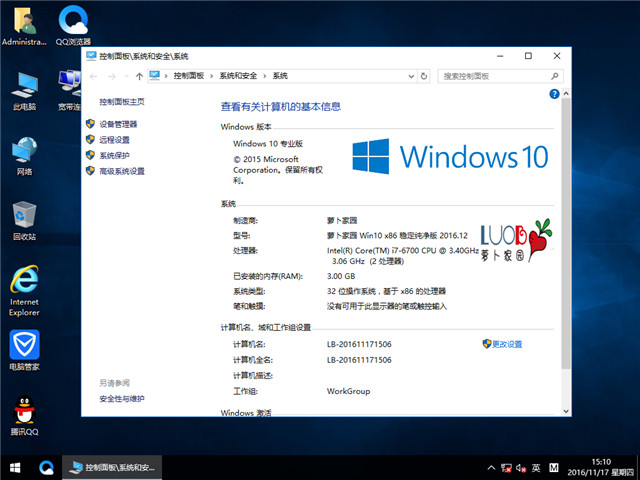Image resolution: width=640 pixels, height=480 pixels.
Task: Minimize the system window
Action: coord(500,56)
